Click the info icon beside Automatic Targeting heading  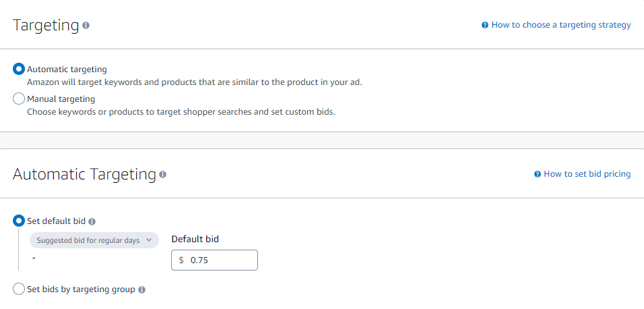[x=162, y=175]
